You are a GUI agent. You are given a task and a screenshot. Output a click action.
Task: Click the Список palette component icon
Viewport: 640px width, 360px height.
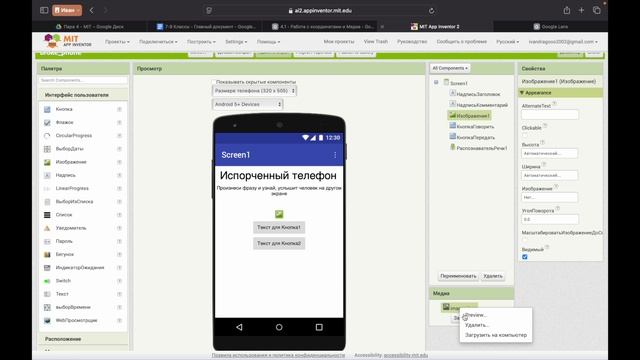click(x=47, y=215)
